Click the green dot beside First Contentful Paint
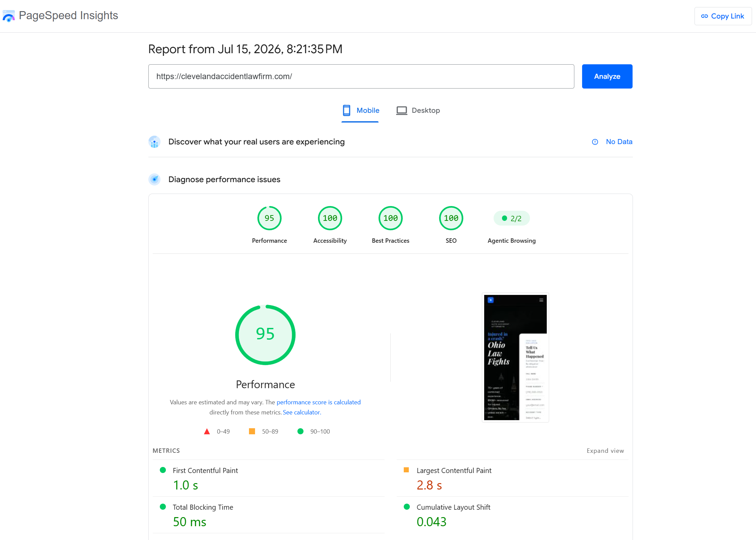 click(x=163, y=470)
